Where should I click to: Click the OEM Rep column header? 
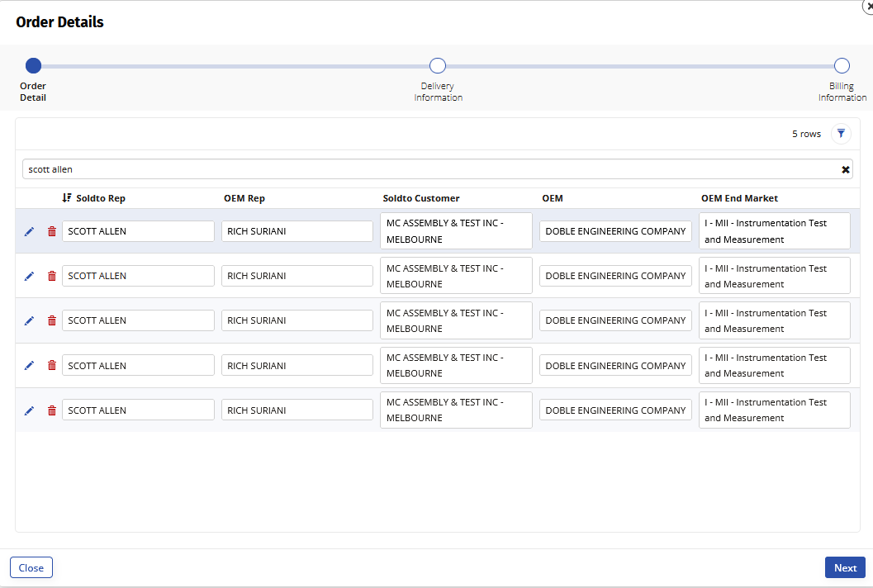pos(244,198)
